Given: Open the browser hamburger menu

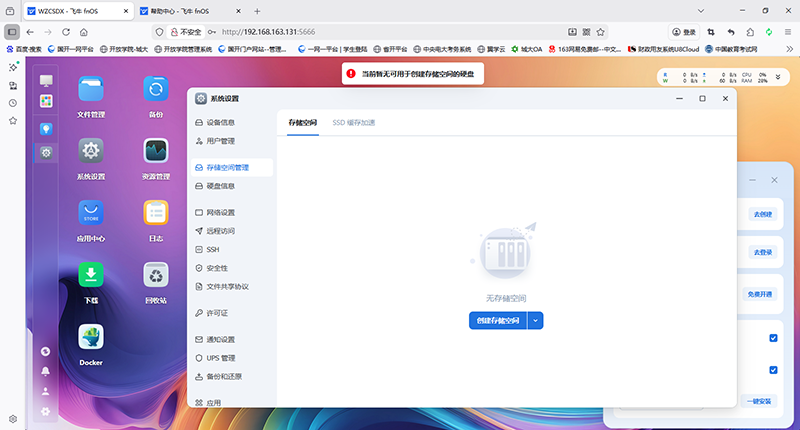Looking at the screenshot, I should coord(788,32).
